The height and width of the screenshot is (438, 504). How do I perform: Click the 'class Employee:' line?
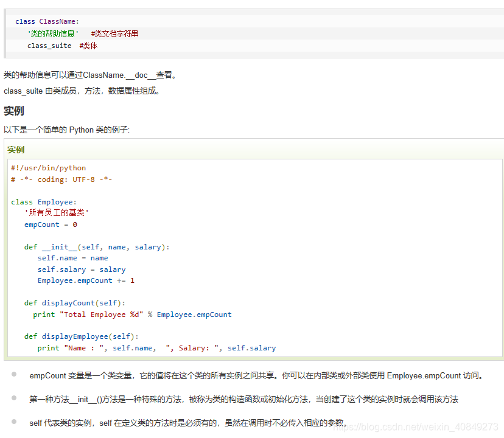click(44, 202)
